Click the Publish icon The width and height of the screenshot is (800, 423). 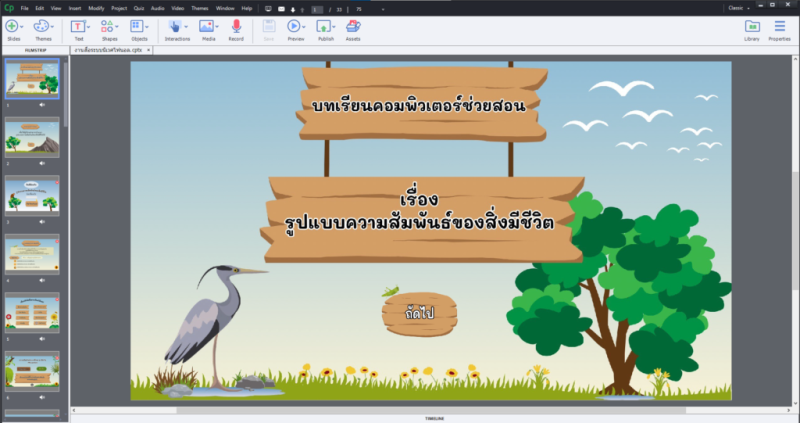(x=324, y=26)
